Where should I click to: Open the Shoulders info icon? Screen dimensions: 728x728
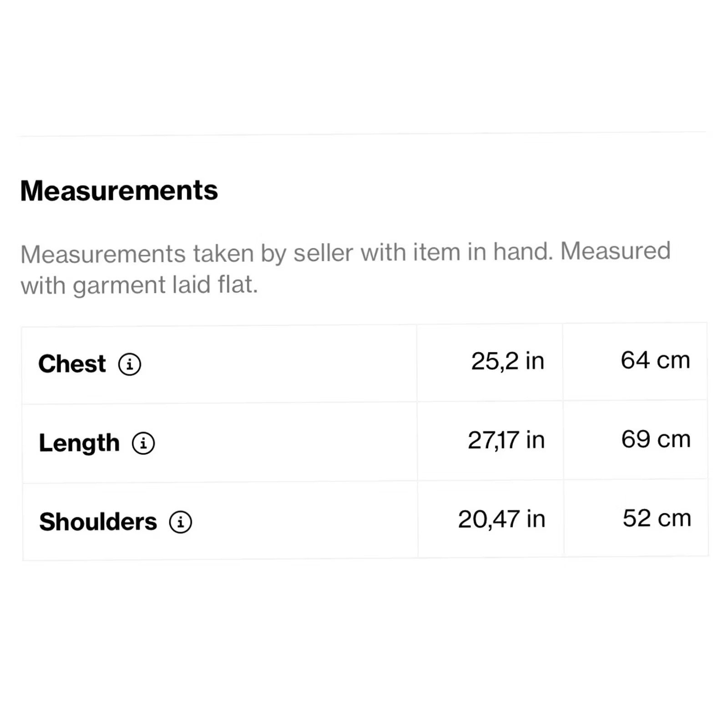click(x=181, y=522)
